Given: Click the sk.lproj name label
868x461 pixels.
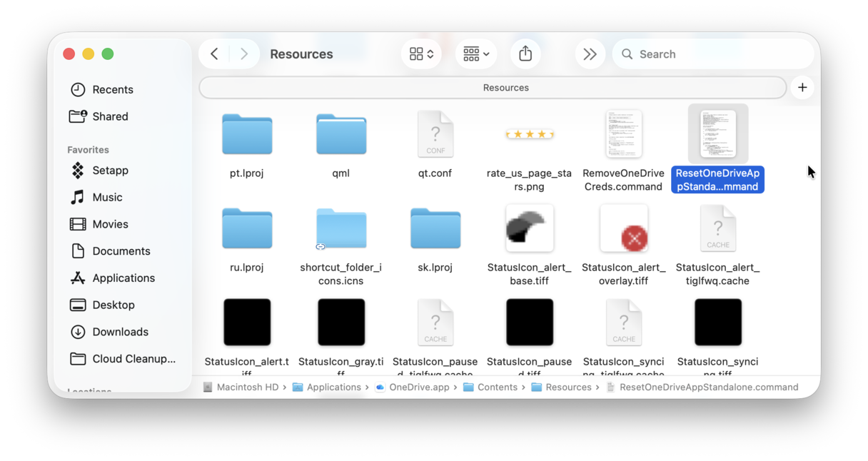Looking at the screenshot, I should 435,268.
